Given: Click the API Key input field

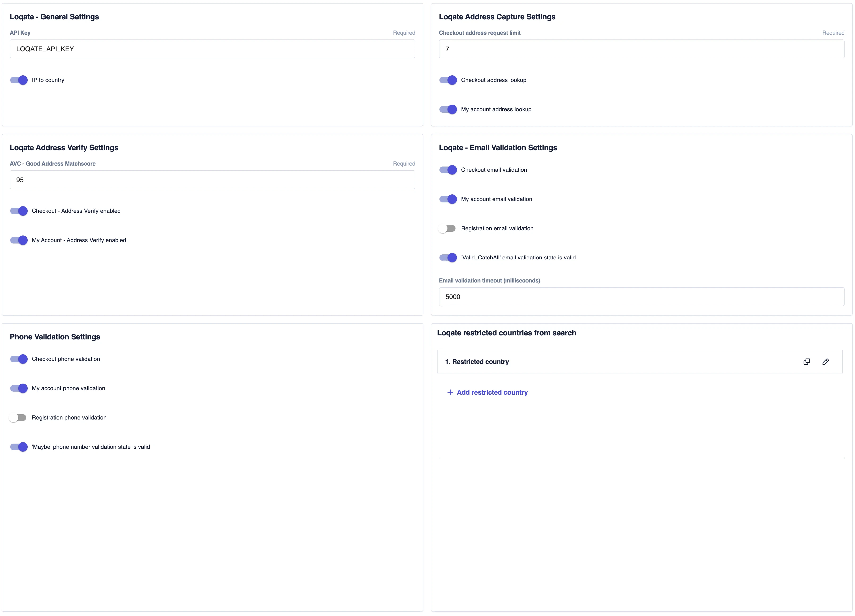Looking at the screenshot, I should [x=212, y=49].
